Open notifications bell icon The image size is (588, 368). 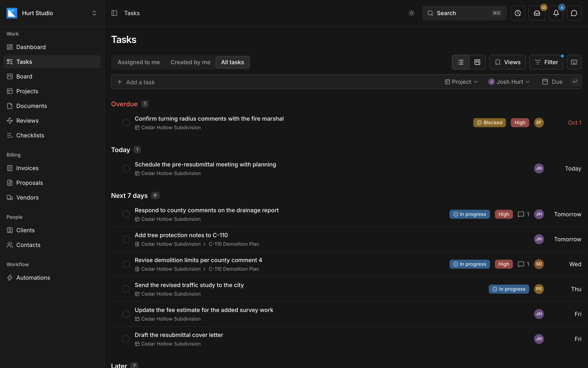point(556,13)
